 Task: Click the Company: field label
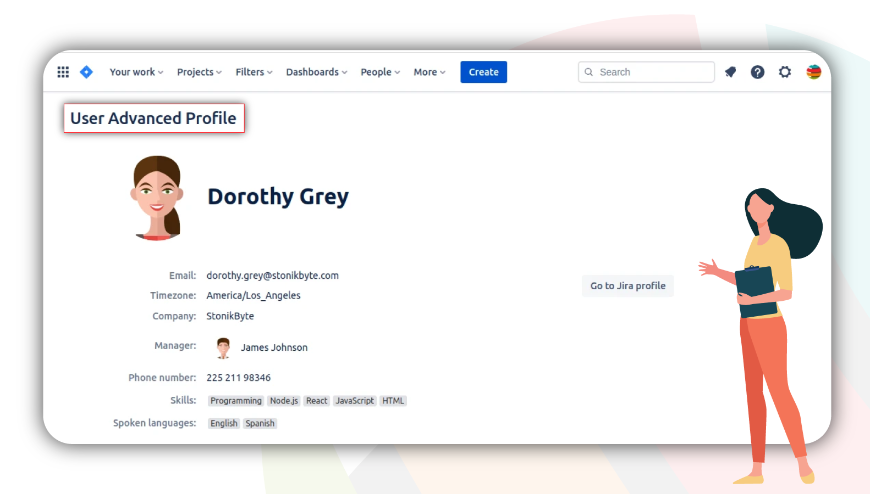click(x=174, y=316)
